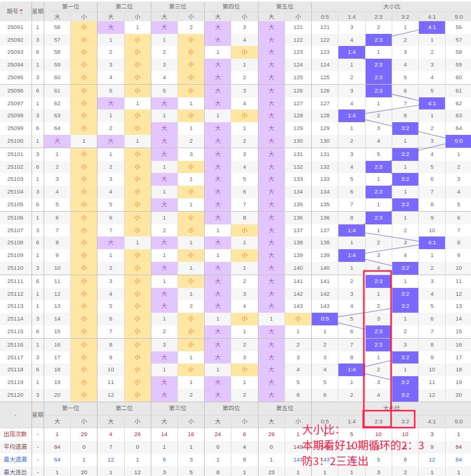Image resolution: width=471 pixels, height=476 pixels.
Task: Click highlighted 3:2 cell in row 25101
Action: 405,154
